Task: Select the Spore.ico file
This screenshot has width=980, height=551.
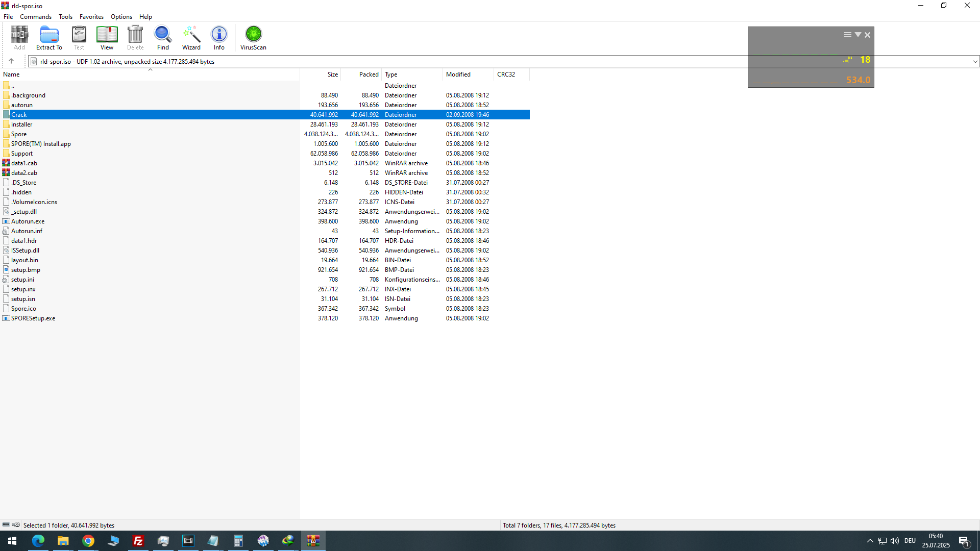Action: click(265, 308)
